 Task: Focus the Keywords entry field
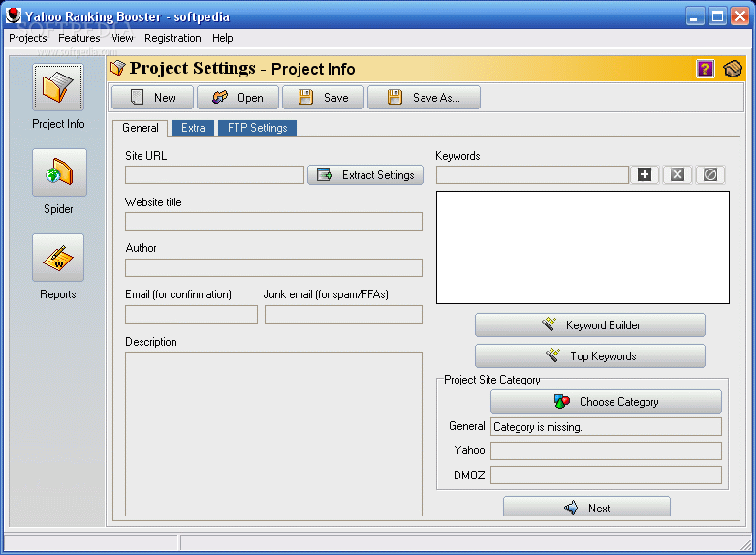(x=532, y=175)
